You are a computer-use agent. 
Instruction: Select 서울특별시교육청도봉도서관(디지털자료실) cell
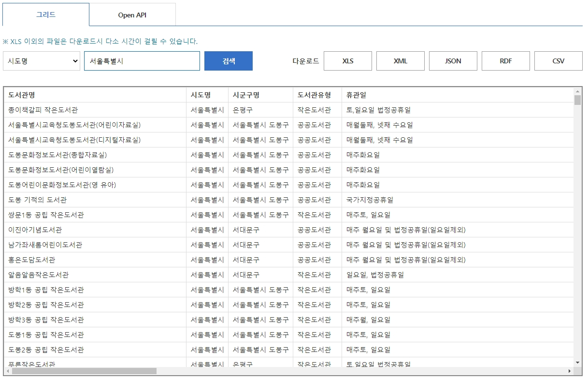tap(95, 140)
